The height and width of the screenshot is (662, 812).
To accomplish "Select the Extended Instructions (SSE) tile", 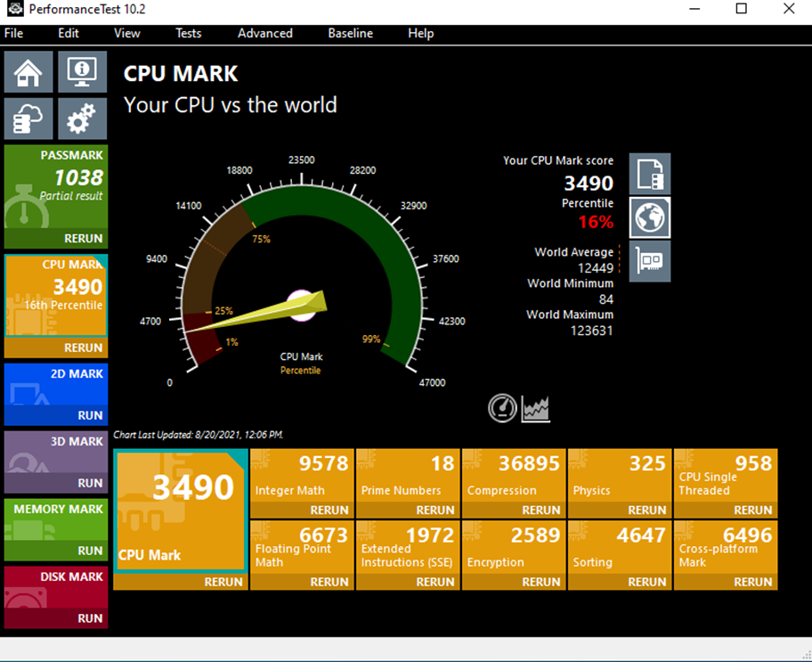I will click(x=408, y=547).
